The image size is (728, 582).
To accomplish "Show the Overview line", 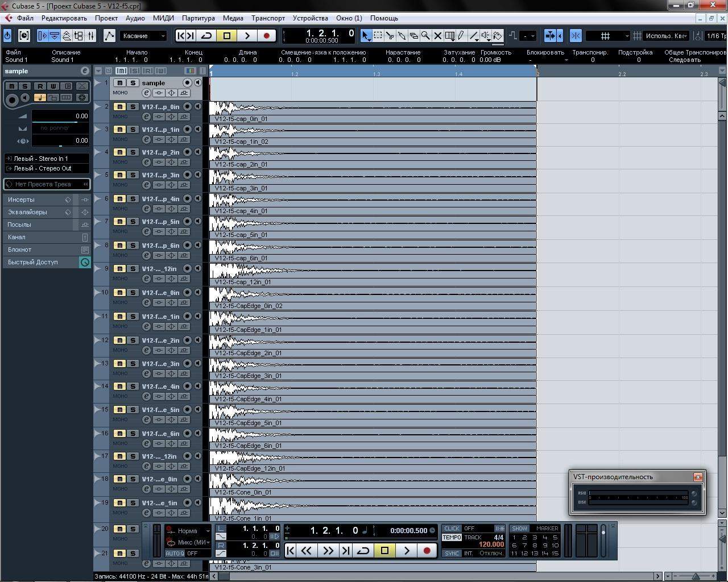I will 67,36.
